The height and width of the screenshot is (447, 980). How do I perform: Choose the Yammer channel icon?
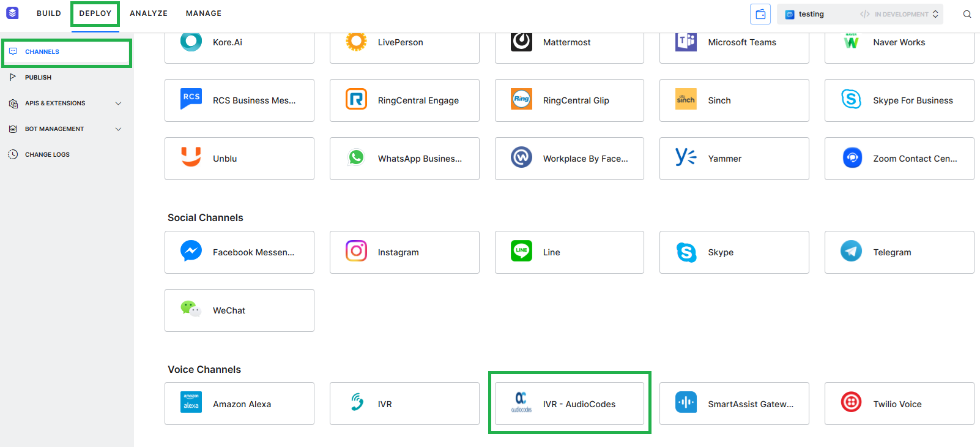(686, 157)
